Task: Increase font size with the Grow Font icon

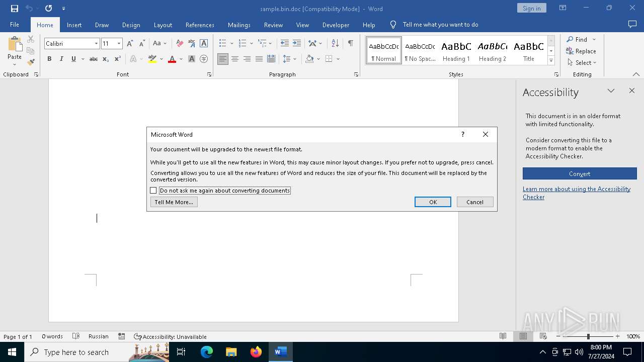Action: 130,44
